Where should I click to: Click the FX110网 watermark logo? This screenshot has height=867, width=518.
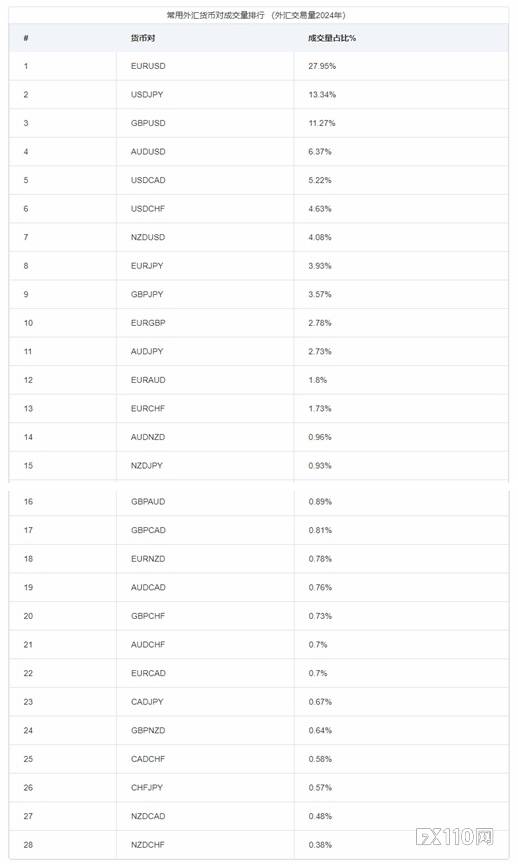(454, 837)
